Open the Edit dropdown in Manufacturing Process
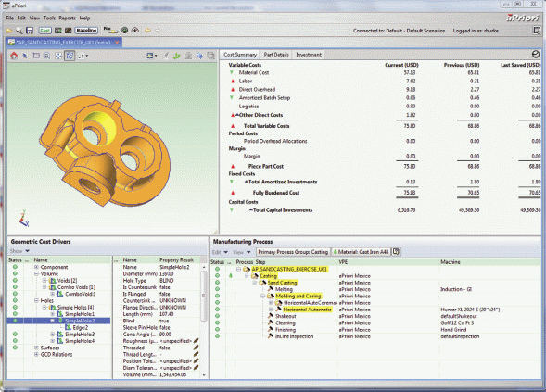 tap(220, 252)
